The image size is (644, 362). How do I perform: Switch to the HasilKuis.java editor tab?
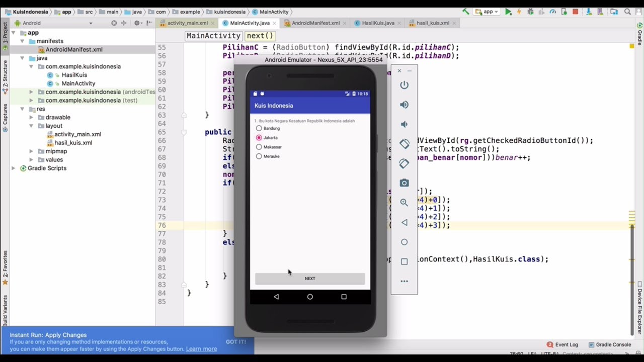pos(378,23)
